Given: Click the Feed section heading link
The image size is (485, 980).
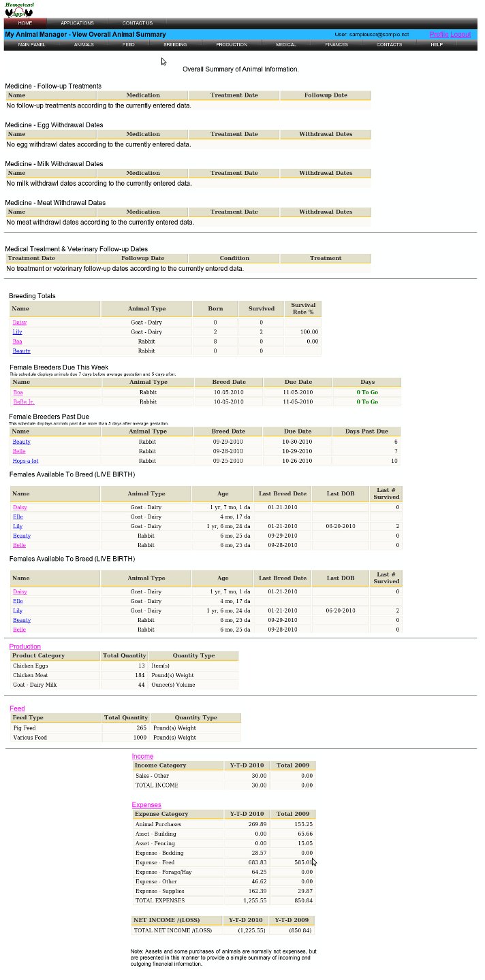Looking at the screenshot, I should point(16,708).
